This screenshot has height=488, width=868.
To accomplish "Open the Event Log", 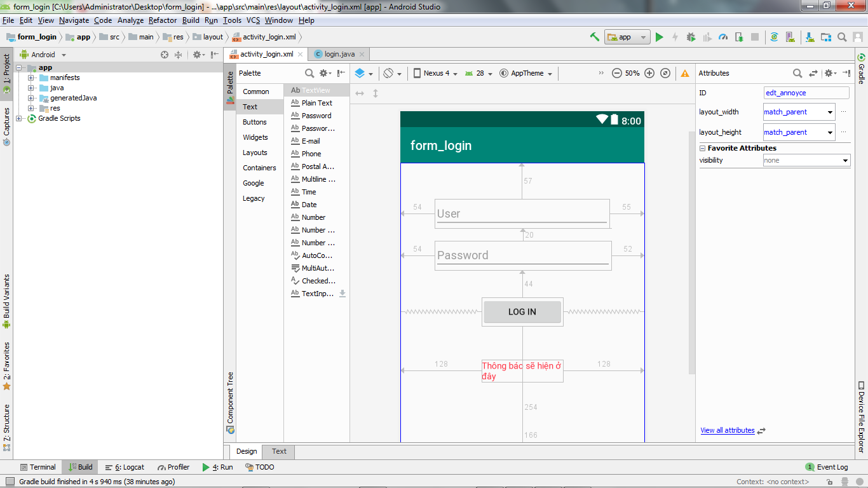I will 827,467.
